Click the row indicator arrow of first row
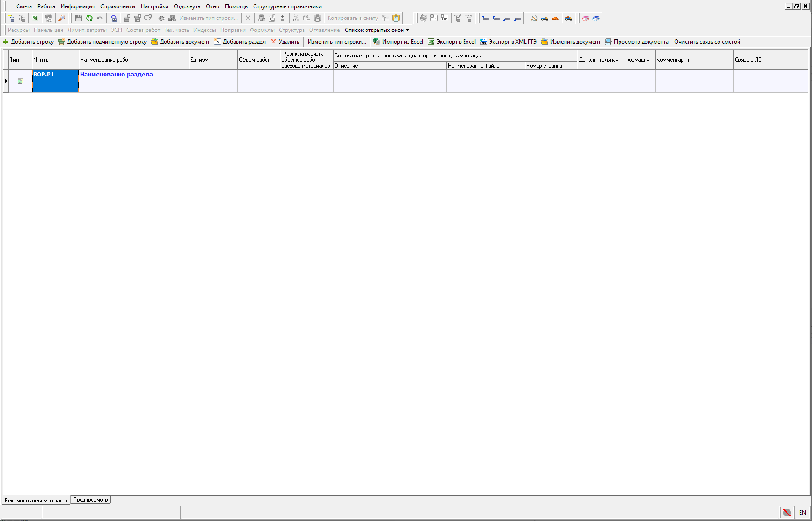 click(6, 81)
